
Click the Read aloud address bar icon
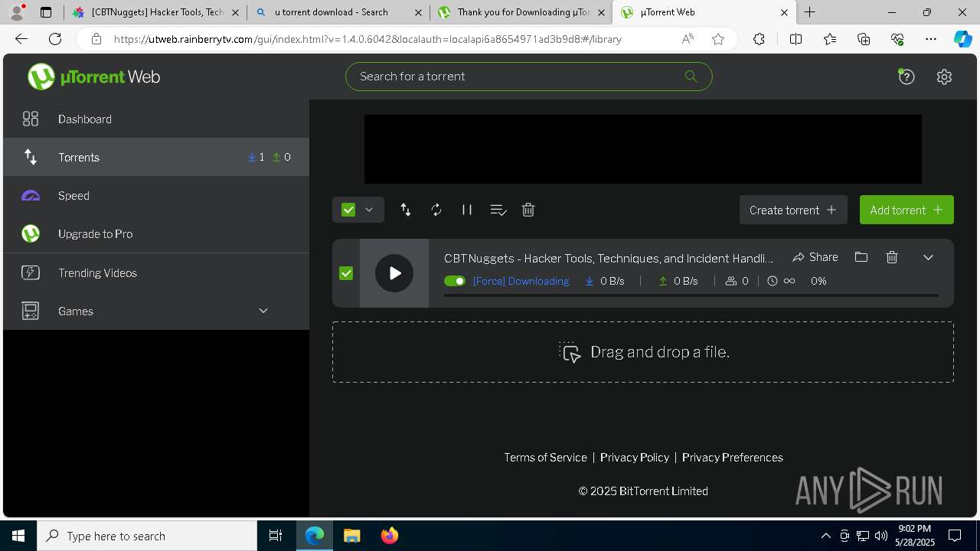pos(688,39)
